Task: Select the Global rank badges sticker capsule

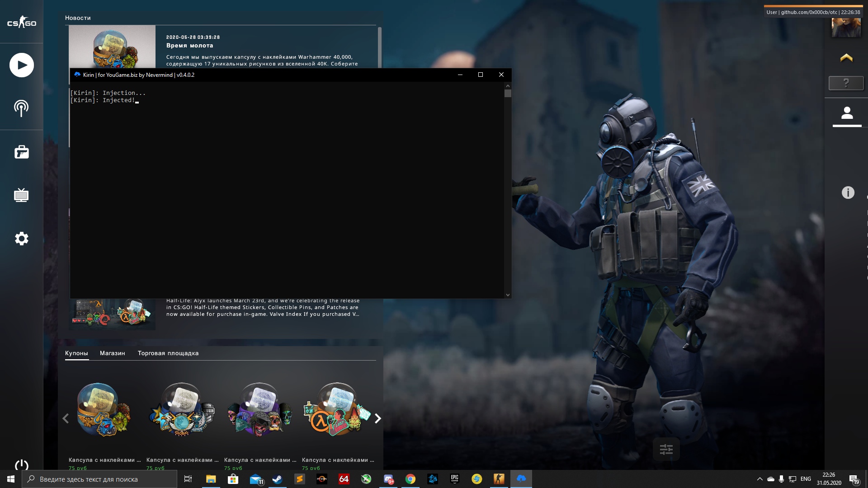Action: tap(182, 409)
